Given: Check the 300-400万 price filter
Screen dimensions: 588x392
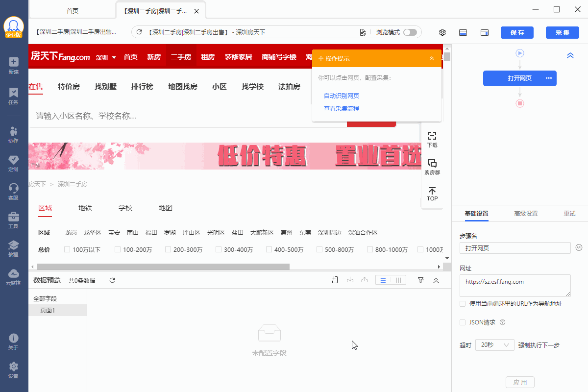Looking at the screenshot, I should (219, 250).
